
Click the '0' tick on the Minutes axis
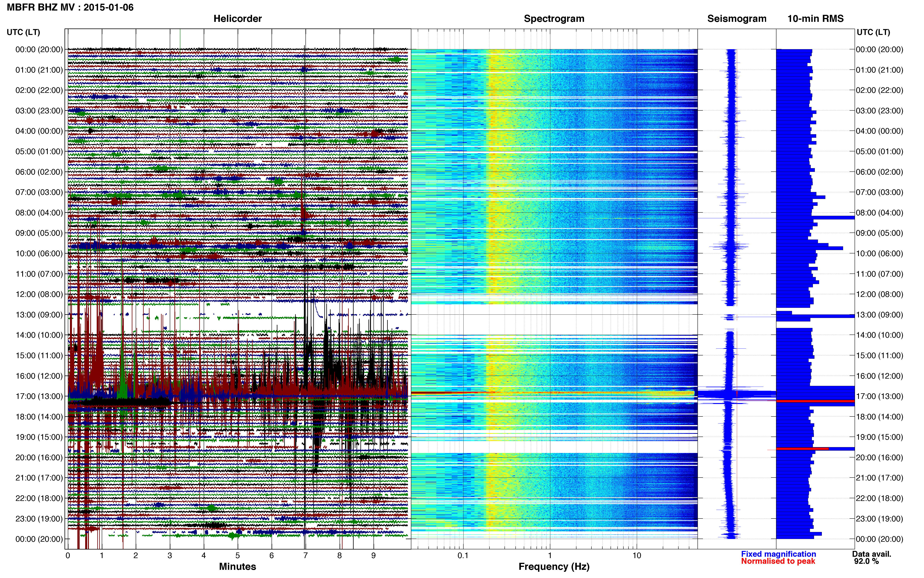click(68, 555)
